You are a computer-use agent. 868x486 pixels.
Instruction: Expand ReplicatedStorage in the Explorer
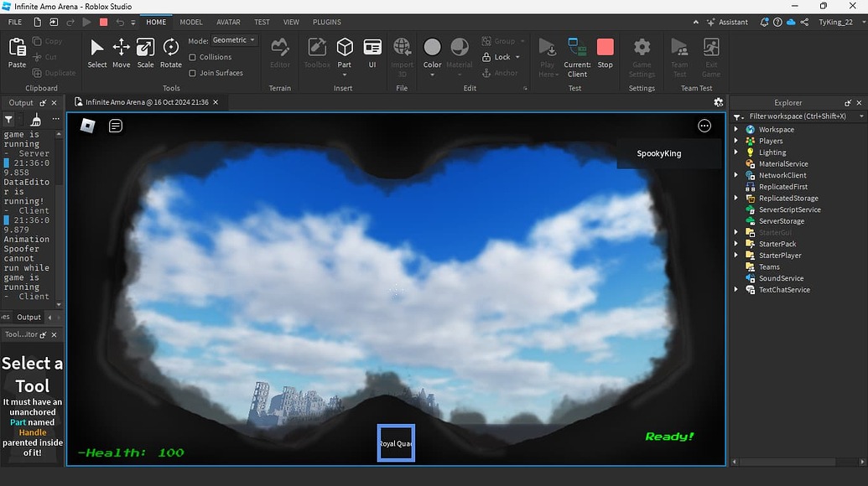click(x=737, y=198)
